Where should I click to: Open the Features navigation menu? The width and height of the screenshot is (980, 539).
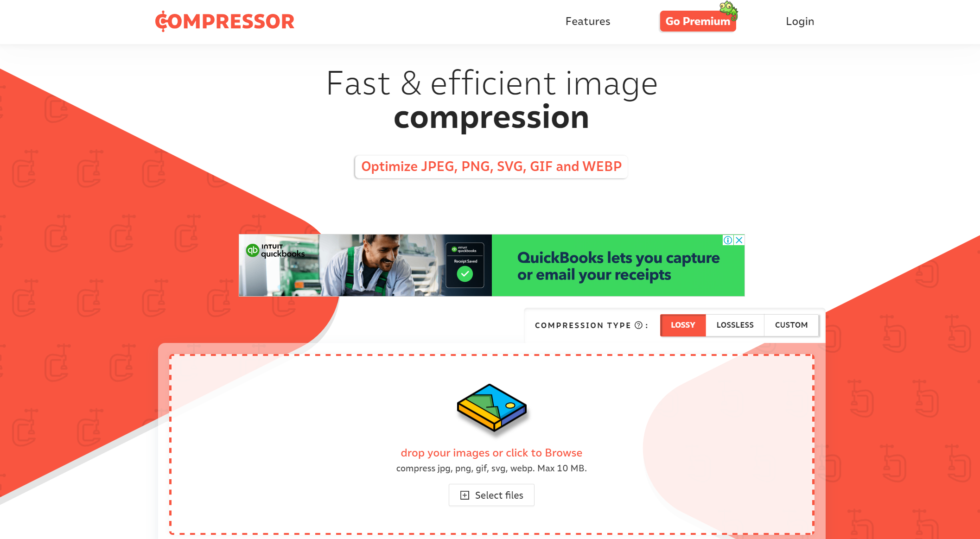click(587, 21)
